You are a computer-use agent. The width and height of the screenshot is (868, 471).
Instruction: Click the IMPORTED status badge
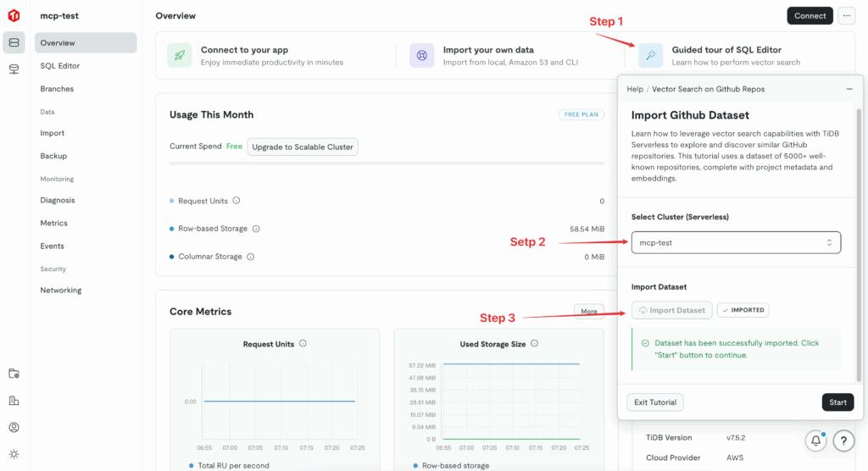point(743,310)
